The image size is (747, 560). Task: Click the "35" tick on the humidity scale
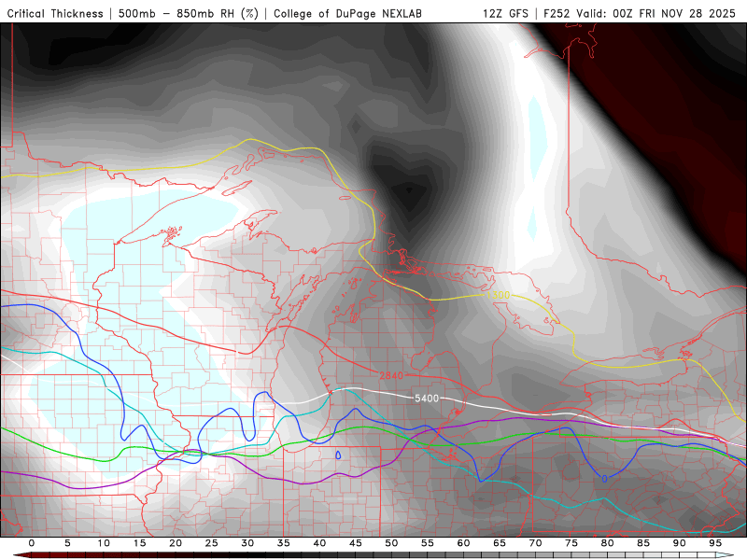click(x=284, y=543)
